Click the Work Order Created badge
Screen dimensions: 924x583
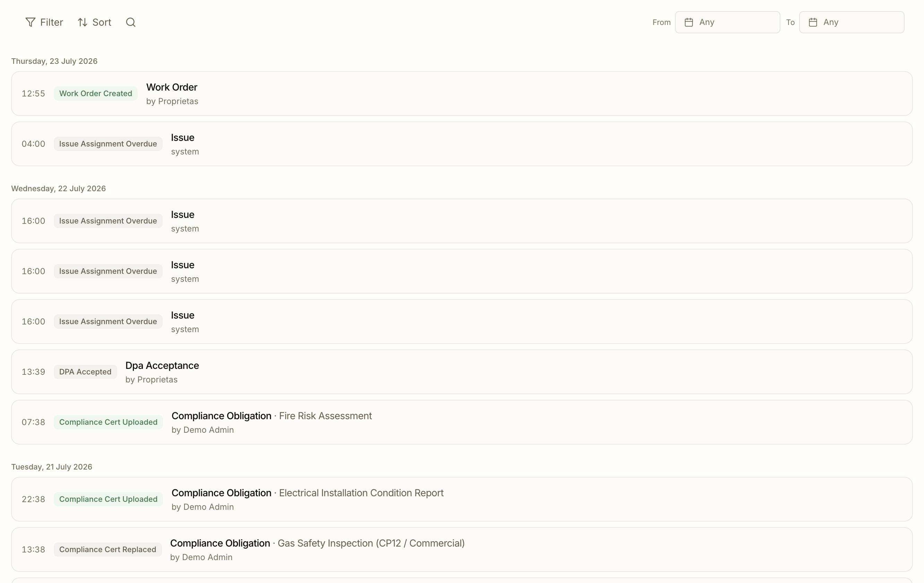pyautogui.click(x=95, y=94)
